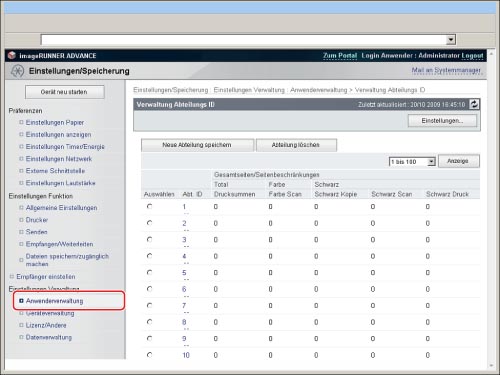Click Gerät neu starten button
500x375 pixels.
click(x=64, y=92)
